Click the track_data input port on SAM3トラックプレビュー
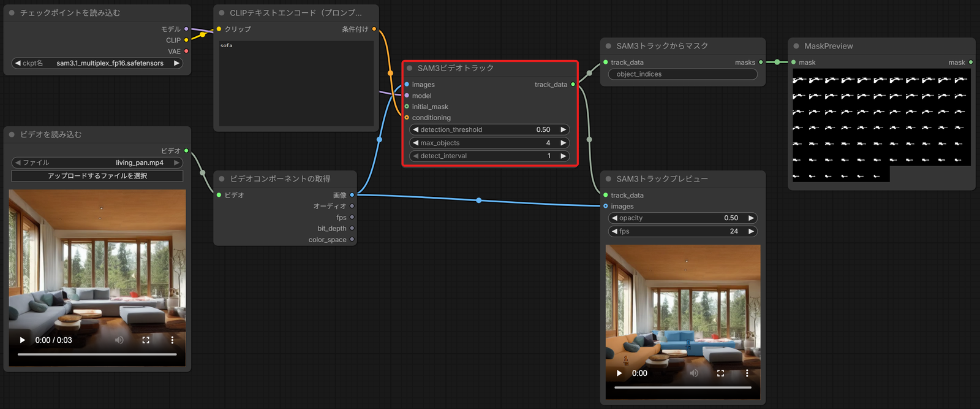The image size is (980, 409). [x=606, y=195]
